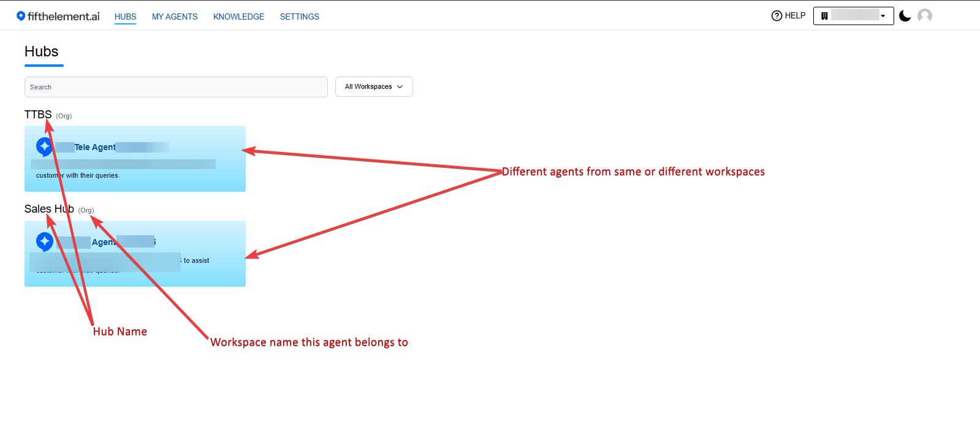980x443 pixels.
Task: Click the HELP question mark icon
Action: 777,16
